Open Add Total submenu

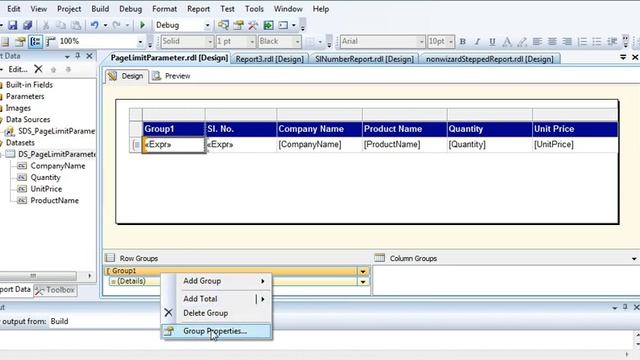(217, 299)
